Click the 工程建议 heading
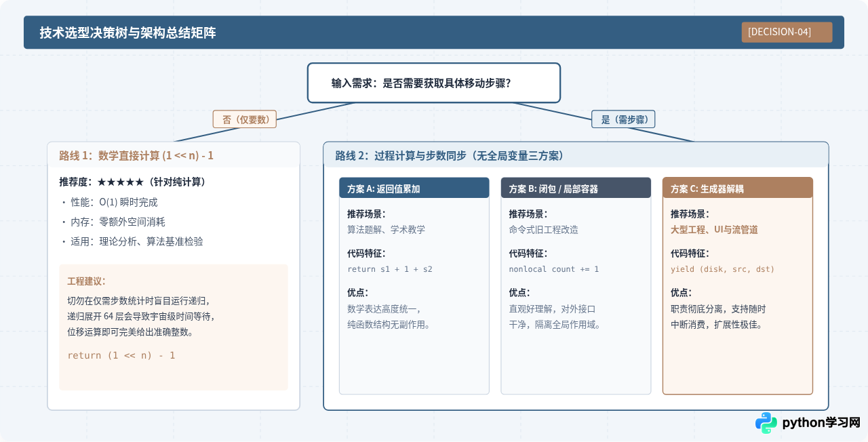 [87, 281]
